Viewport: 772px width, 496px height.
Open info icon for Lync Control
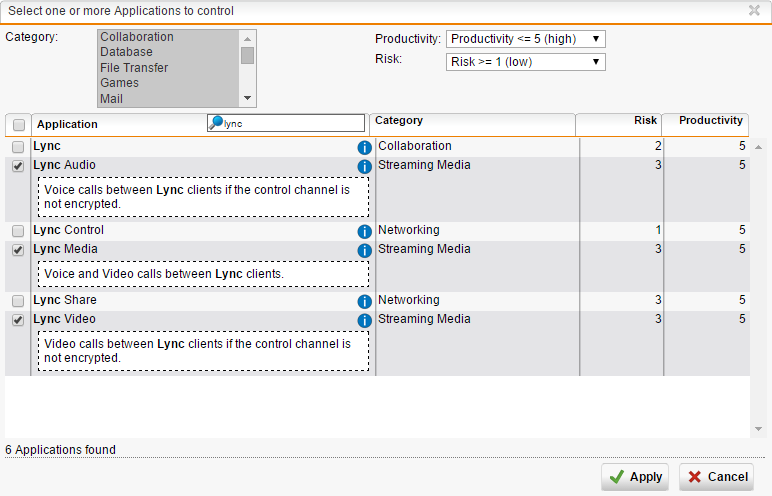(364, 231)
